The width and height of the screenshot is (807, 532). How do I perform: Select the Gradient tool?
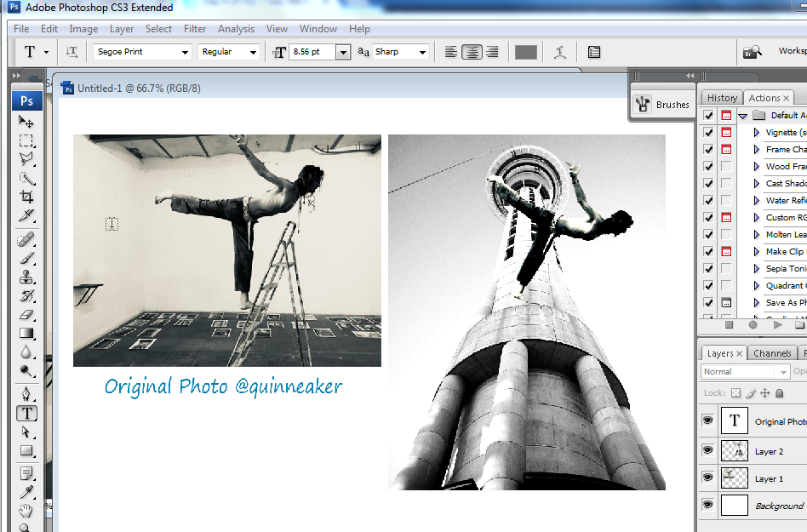click(x=26, y=333)
